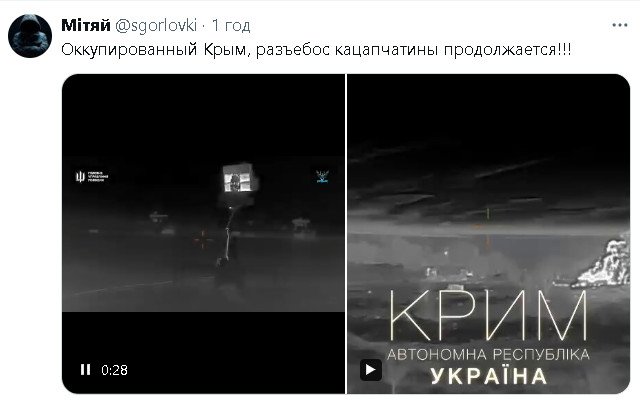
Task: Open the @sgorlovki handle link
Action: pyautogui.click(x=156, y=26)
